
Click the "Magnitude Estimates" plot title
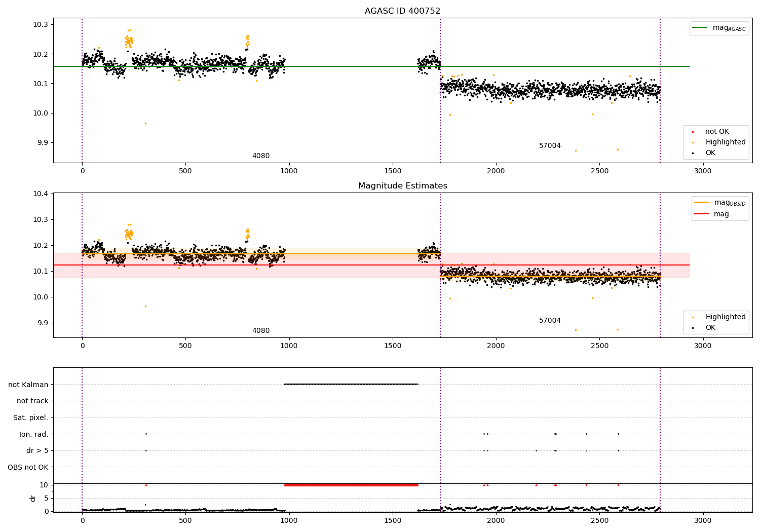click(402, 186)
